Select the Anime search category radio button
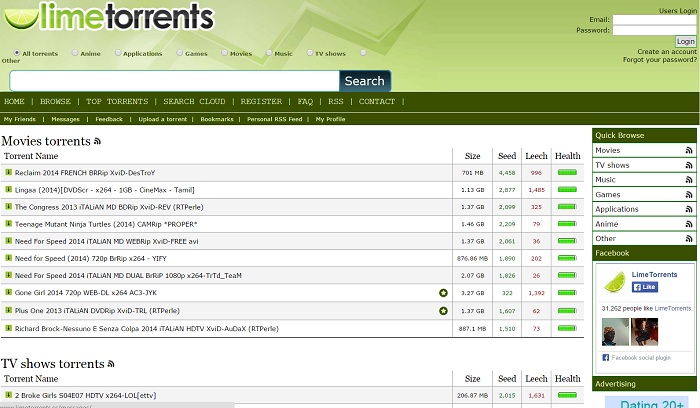 pyautogui.click(x=75, y=53)
